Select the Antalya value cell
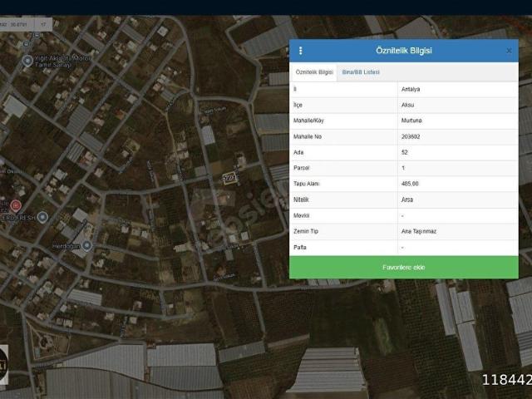532x399 pixels. point(458,89)
